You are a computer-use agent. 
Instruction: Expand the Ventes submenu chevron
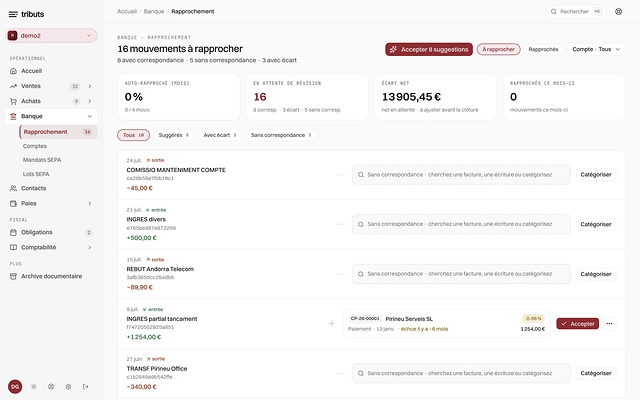point(89,86)
